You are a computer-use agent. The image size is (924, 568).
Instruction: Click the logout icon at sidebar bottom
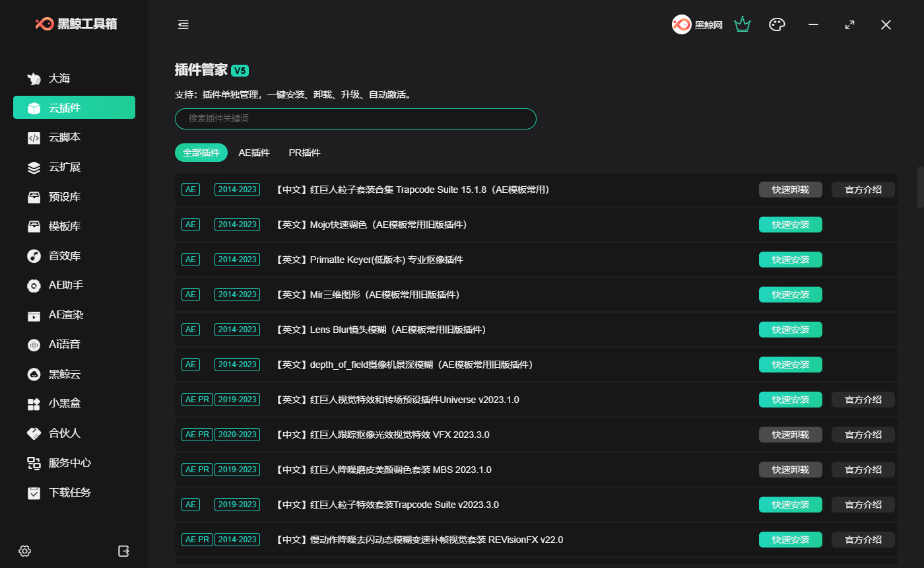point(123,551)
